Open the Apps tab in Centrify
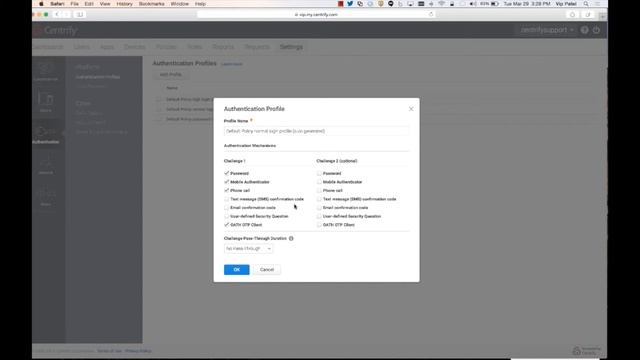This screenshot has width=640, height=360. pos(107,47)
